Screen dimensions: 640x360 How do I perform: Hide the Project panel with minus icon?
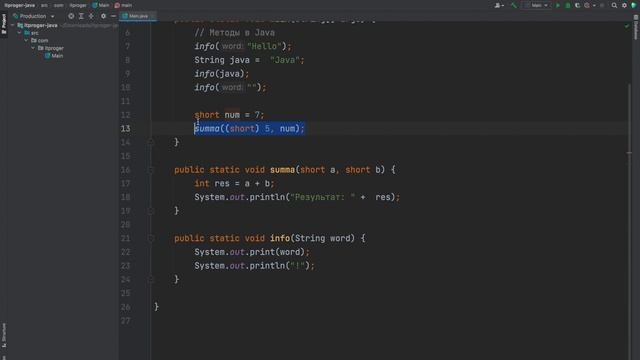click(x=113, y=16)
